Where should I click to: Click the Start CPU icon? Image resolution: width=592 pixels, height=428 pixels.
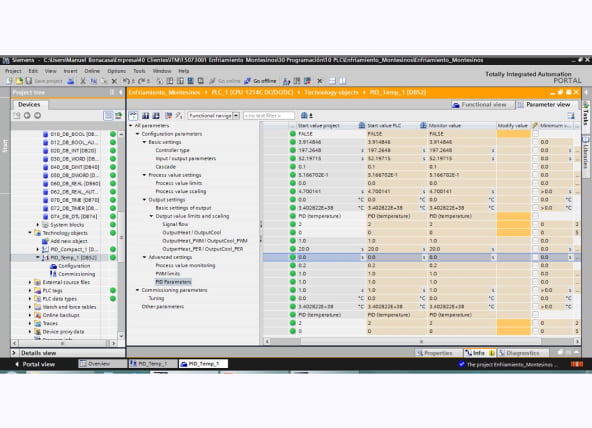coord(297,81)
